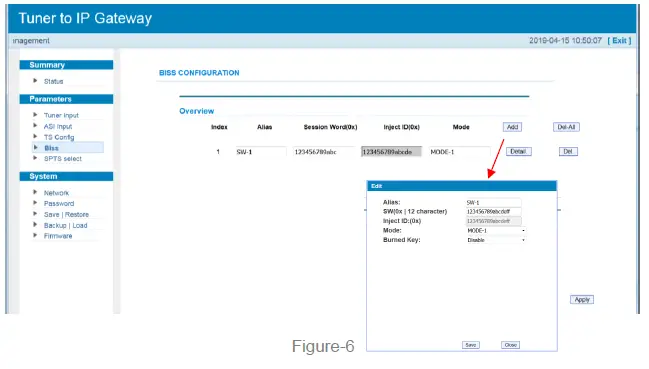Viewport: 649px width, 369px height.
Task: Click the BISS CONFIGURATION heading
Action: pyautogui.click(x=199, y=73)
